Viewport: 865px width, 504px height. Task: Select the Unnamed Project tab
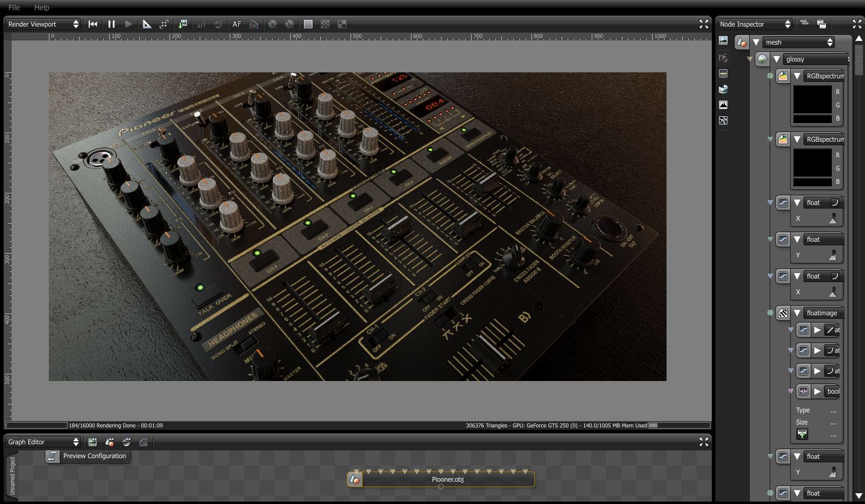click(x=12, y=476)
